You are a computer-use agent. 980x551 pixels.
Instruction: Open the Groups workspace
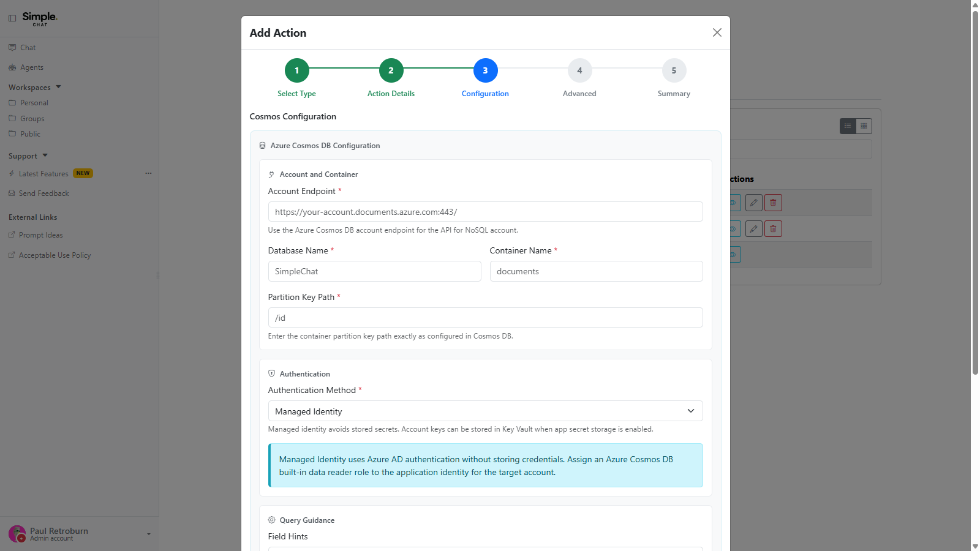(x=32, y=119)
